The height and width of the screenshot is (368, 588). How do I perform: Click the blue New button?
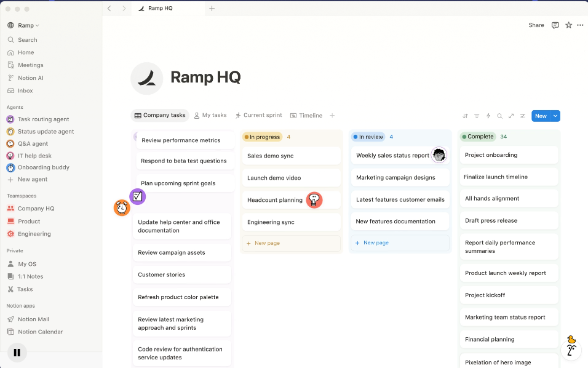pyautogui.click(x=541, y=116)
